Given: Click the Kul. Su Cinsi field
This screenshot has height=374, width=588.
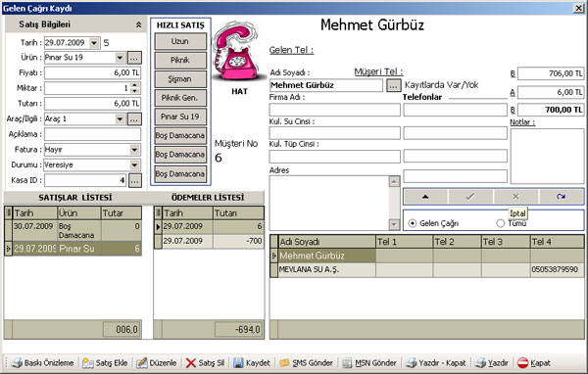Looking at the screenshot, I should point(334,133).
